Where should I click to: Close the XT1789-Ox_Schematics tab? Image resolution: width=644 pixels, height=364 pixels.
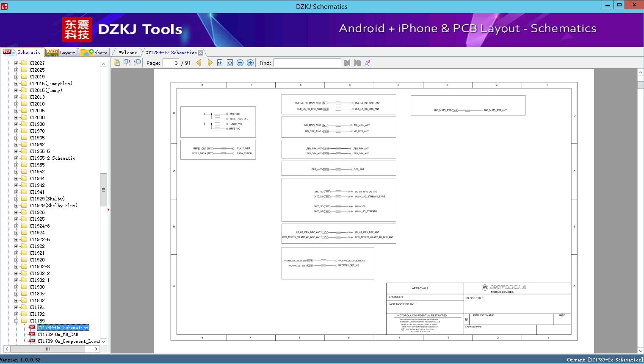(201, 53)
